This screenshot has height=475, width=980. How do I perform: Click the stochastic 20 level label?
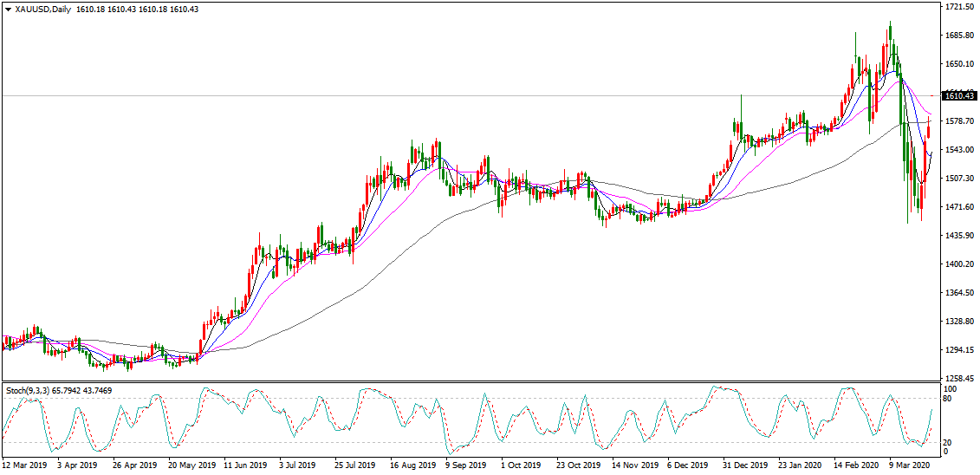point(950,442)
